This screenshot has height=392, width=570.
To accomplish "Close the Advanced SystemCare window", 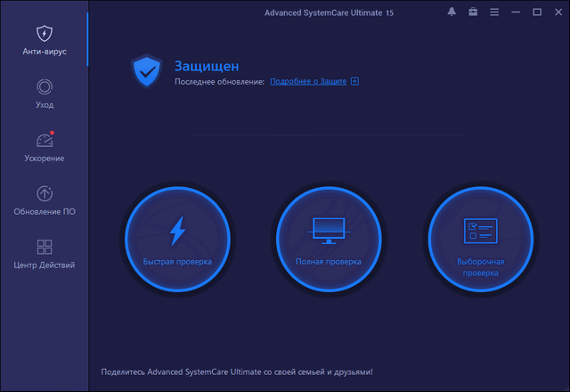I will 558,12.
